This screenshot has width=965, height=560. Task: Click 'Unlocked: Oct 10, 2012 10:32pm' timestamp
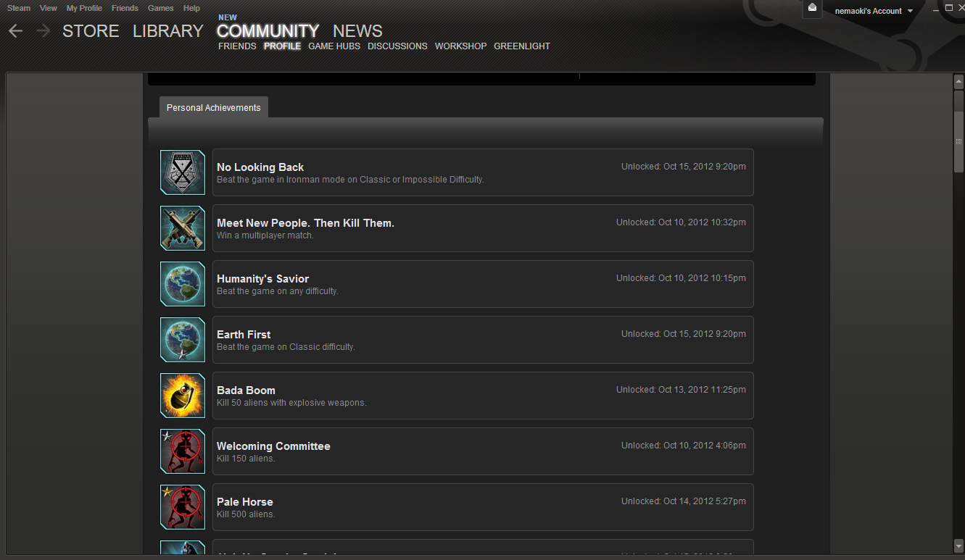click(x=681, y=222)
